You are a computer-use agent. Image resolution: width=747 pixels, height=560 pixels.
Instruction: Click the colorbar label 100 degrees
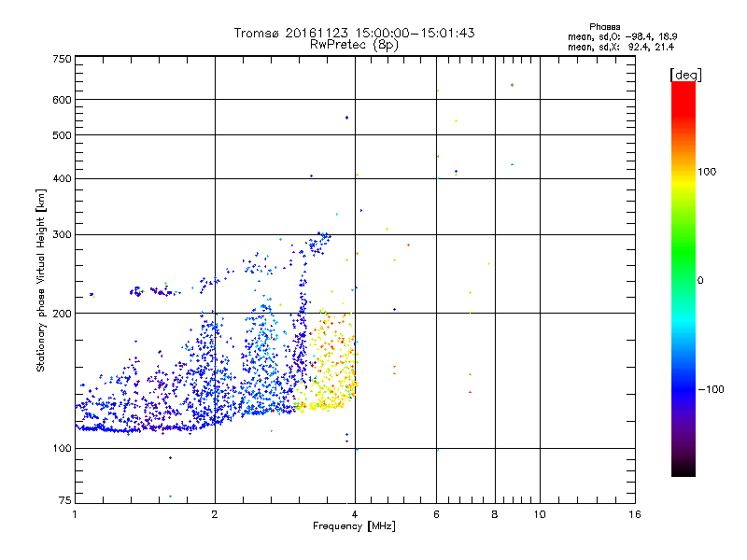pyautogui.click(x=707, y=172)
